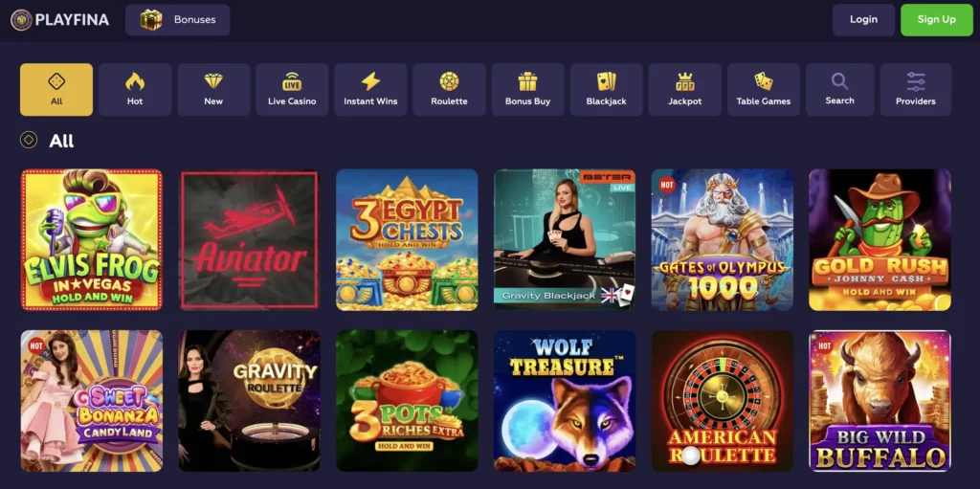Select the Table Games dice category
The height and width of the screenshot is (489, 980).
pos(764,89)
